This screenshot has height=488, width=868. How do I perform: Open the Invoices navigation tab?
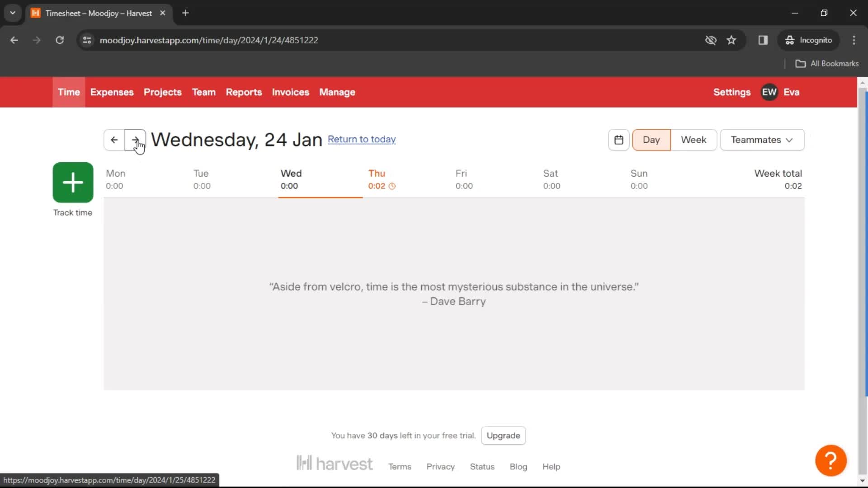290,92
